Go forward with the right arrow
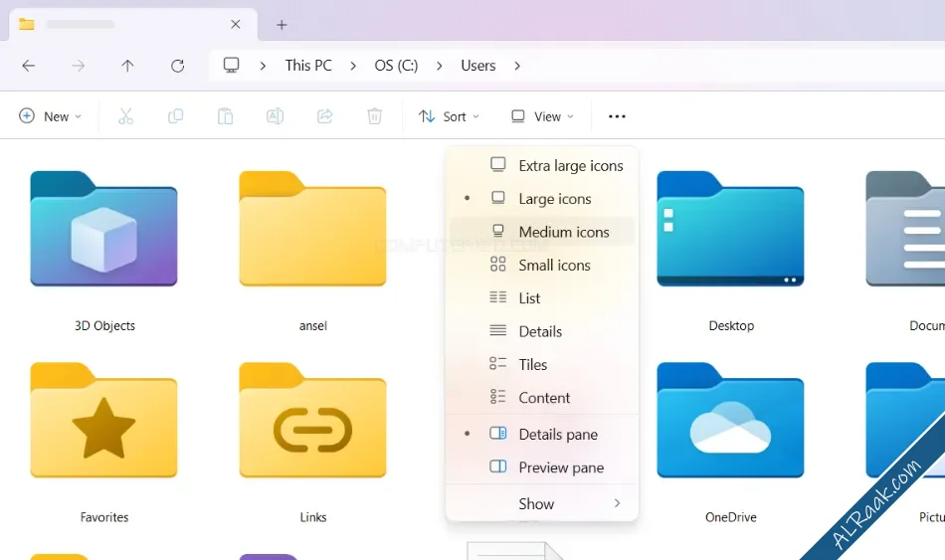The height and width of the screenshot is (560, 945). point(78,66)
